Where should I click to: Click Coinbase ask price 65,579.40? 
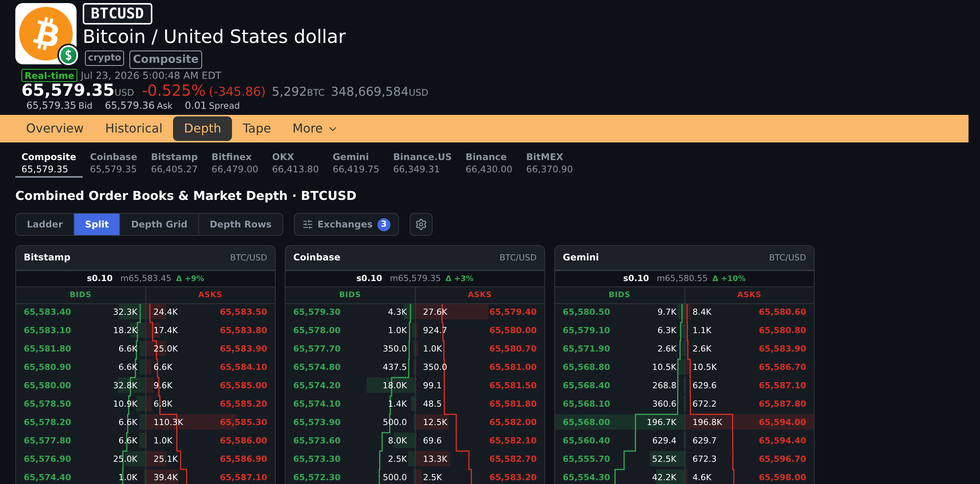click(513, 312)
